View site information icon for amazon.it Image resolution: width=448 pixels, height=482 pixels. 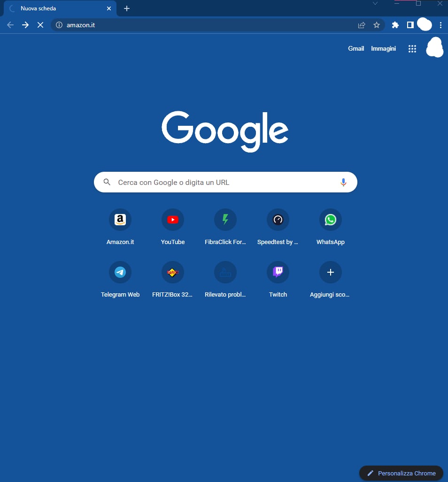click(x=59, y=25)
